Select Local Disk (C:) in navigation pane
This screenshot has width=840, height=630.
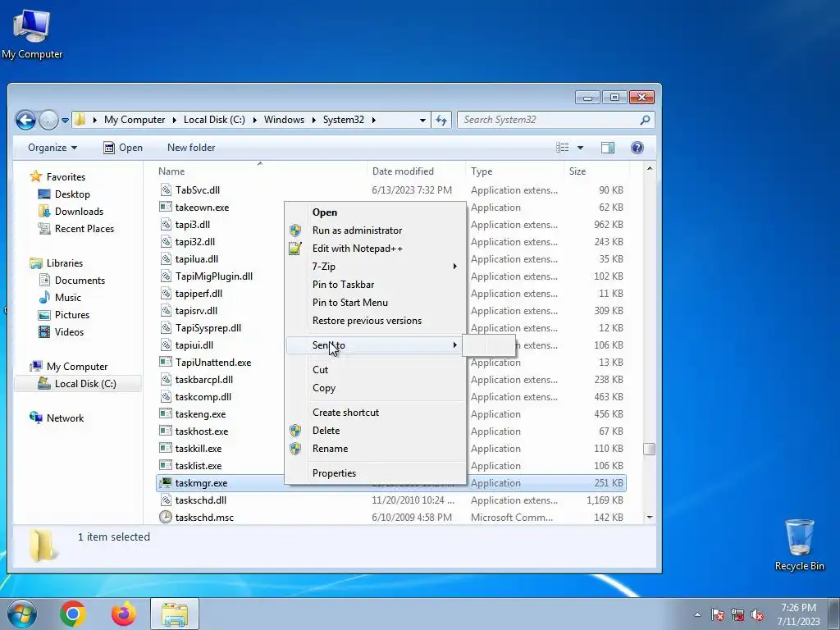77,384
